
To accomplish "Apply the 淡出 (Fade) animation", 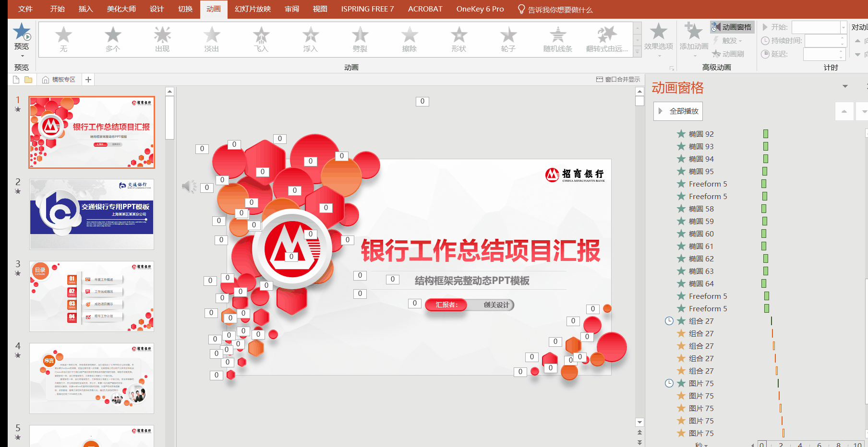I will click(212, 39).
